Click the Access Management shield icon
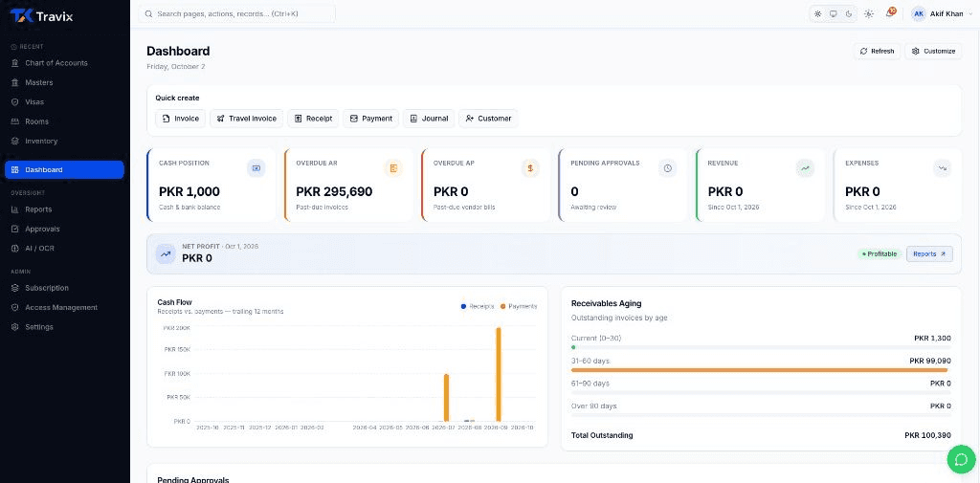Image resolution: width=980 pixels, height=483 pixels. click(x=15, y=307)
